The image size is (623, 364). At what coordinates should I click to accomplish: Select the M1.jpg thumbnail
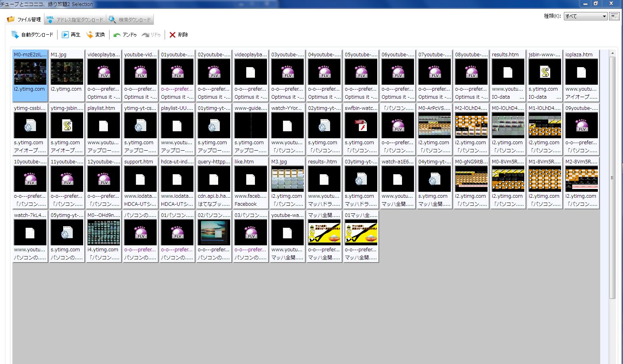(67, 72)
